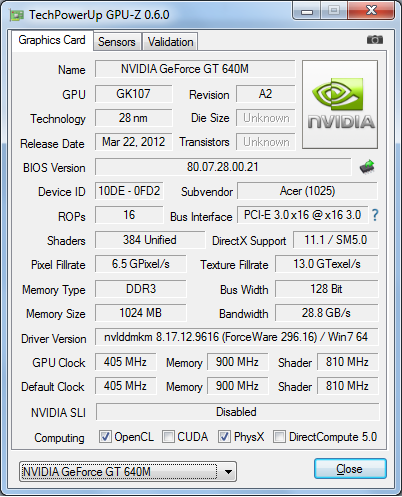This screenshot has width=402, height=497.
Task: Click the Driver Version field
Action: (237, 337)
